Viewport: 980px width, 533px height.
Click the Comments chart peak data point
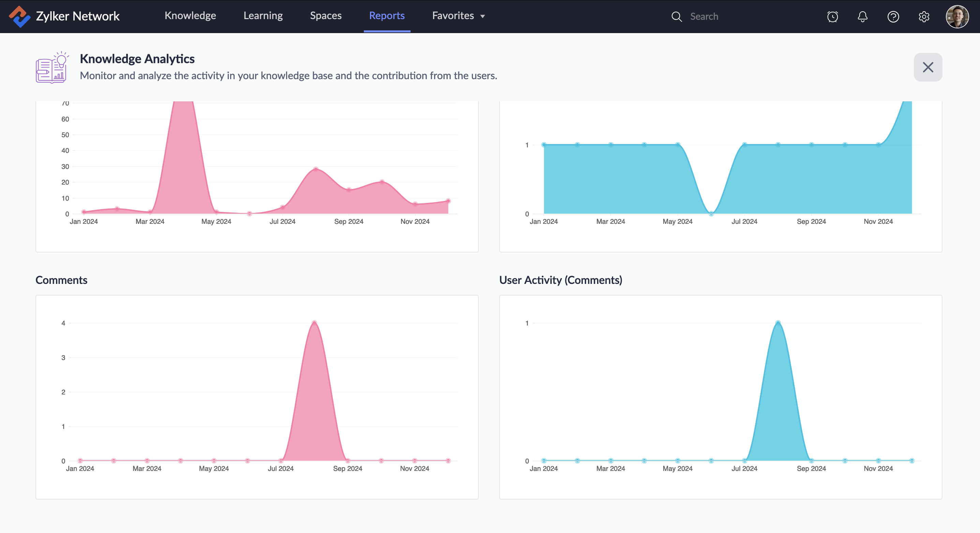(x=314, y=323)
